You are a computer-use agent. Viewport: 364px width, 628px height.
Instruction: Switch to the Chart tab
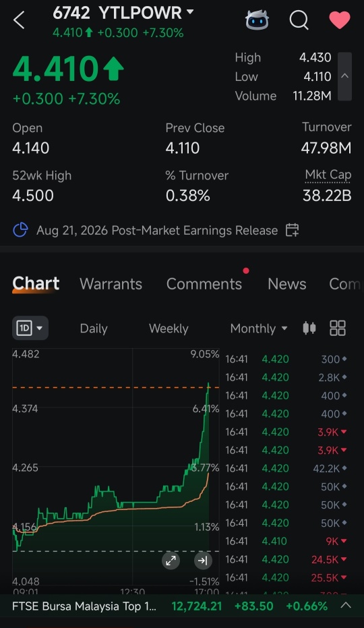[36, 283]
